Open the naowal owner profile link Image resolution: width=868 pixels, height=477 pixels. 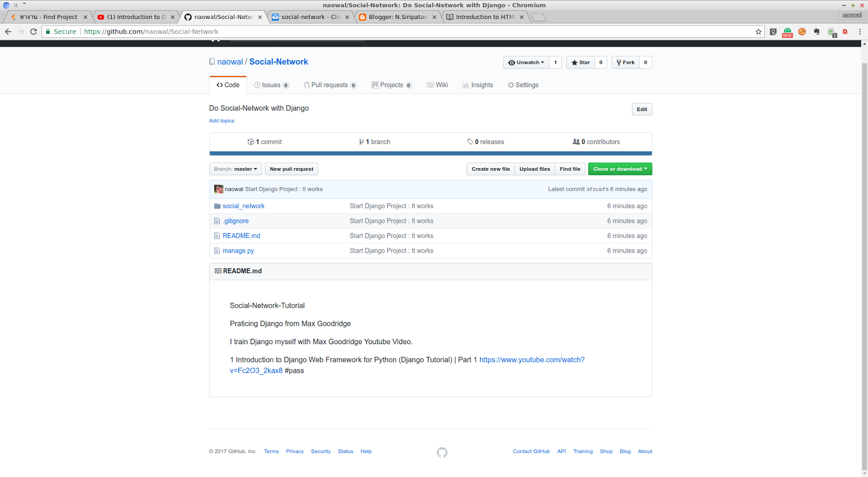click(230, 62)
